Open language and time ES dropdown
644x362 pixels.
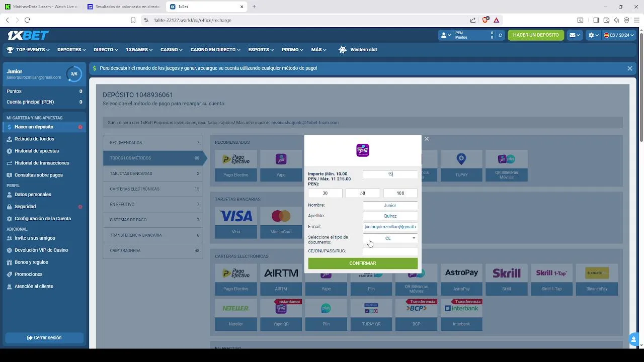(619, 35)
